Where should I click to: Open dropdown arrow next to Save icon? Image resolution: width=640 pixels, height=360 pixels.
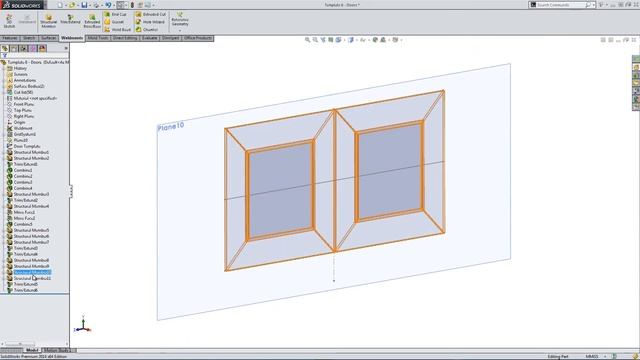coord(90,5)
